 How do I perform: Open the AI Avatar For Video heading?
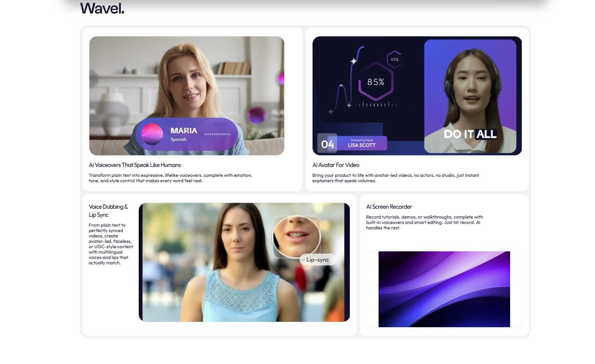coord(335,165)
